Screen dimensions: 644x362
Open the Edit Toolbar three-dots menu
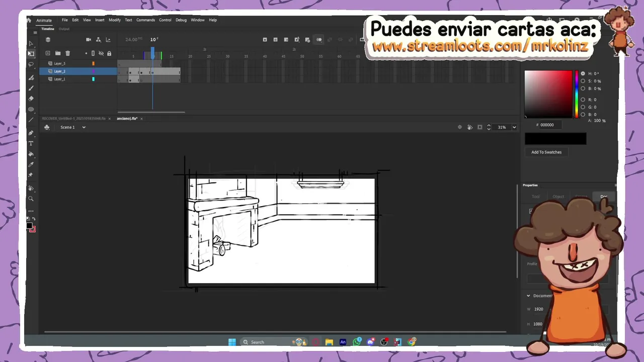coord(31,211)
